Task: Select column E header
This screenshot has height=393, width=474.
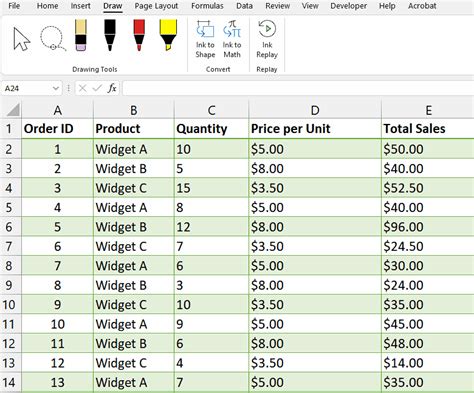Action: (428, 110)
